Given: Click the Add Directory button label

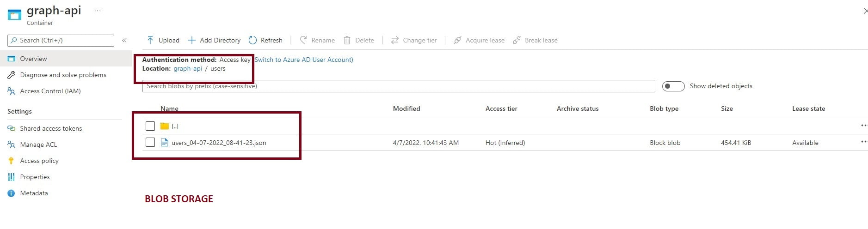Looking at the screenshot, I should 220,40.
